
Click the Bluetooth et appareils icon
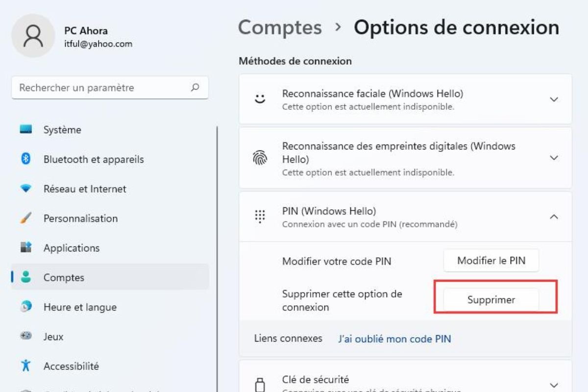(26, 159)
